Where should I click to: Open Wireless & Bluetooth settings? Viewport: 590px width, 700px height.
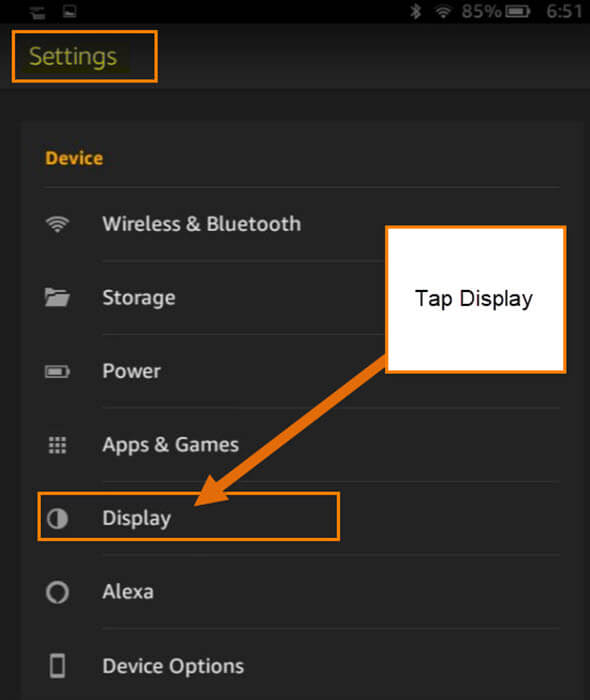[x=302, y=224]
